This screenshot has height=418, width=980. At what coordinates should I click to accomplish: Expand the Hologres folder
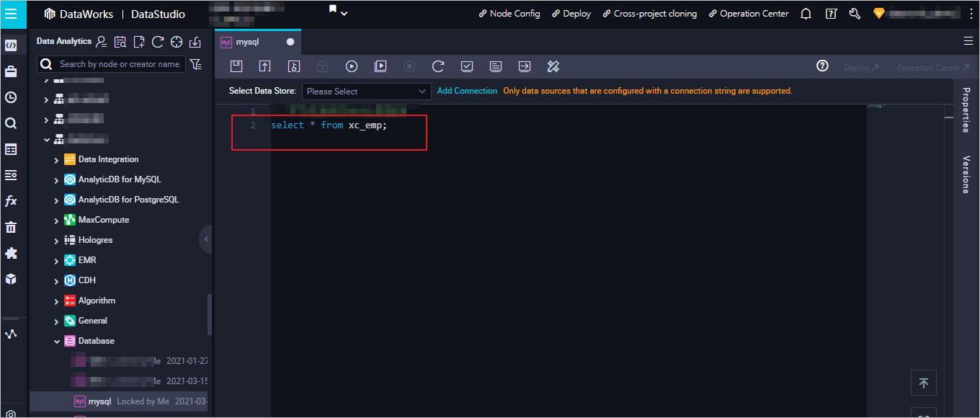pyautogui.click(x=56, y=241)
